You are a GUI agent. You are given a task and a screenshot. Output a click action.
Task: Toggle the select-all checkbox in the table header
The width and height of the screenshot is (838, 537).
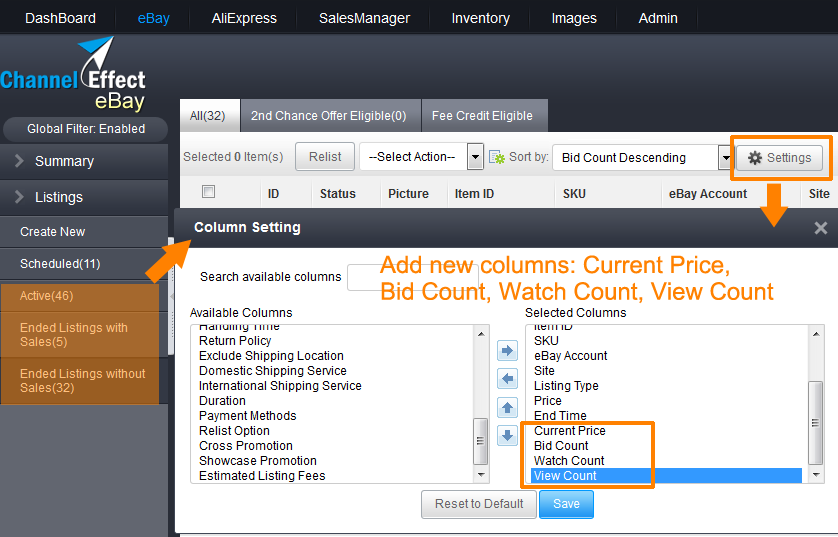coord(208,191)
